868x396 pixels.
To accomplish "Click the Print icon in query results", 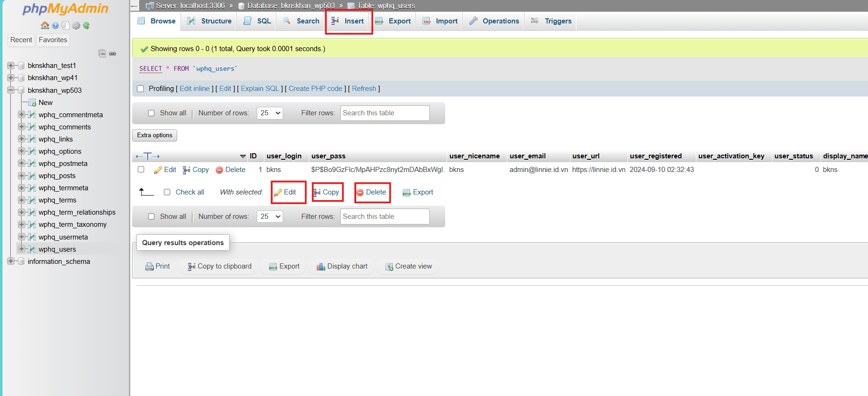I will click(149, 267).
